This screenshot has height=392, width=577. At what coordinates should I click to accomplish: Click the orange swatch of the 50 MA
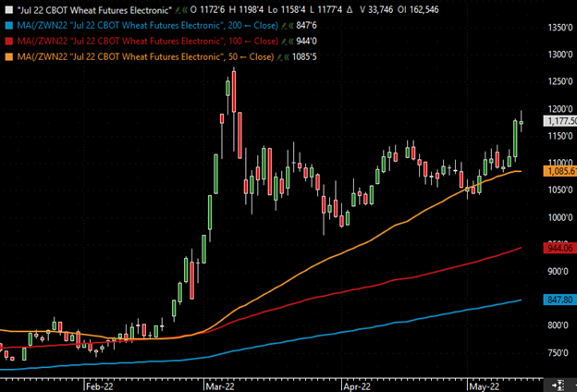9,56
